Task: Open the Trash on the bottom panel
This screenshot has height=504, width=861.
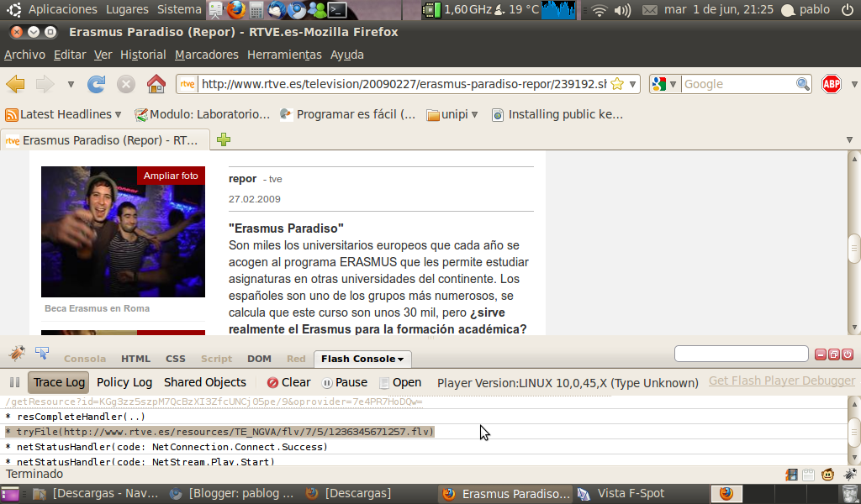Action: click(x=849, y=494)
